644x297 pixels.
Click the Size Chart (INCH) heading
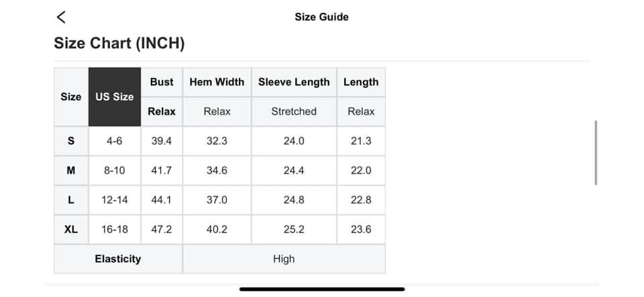click(119, 44)
